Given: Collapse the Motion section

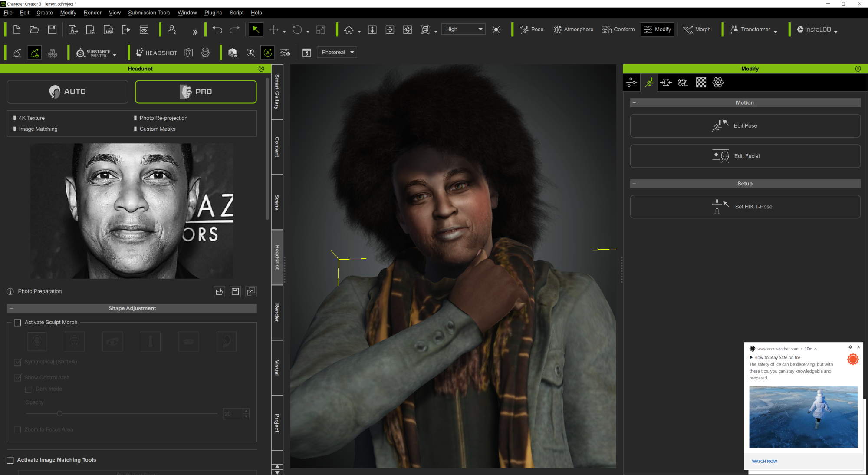Looking at the screenshot, I should [634, 103].
